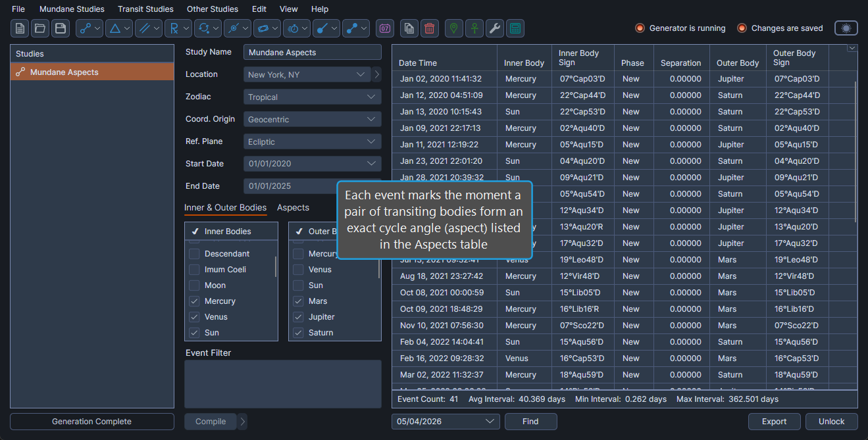Uncheck Venus in Inner Bodies list

pos(194,317)
